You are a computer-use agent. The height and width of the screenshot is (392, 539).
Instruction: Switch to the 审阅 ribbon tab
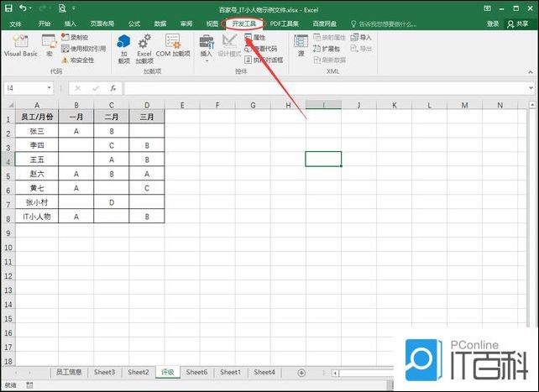point(186,24)
